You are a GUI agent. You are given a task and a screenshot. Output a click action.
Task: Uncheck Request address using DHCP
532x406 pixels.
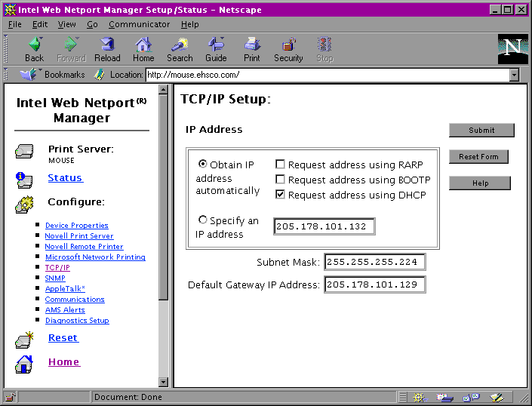(x=280, y=195)
